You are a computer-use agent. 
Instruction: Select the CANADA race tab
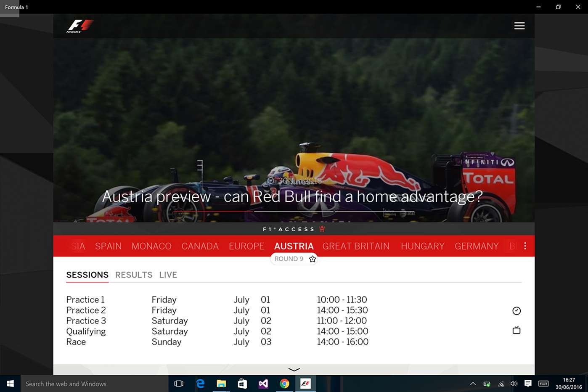click(x=200, y=246)
